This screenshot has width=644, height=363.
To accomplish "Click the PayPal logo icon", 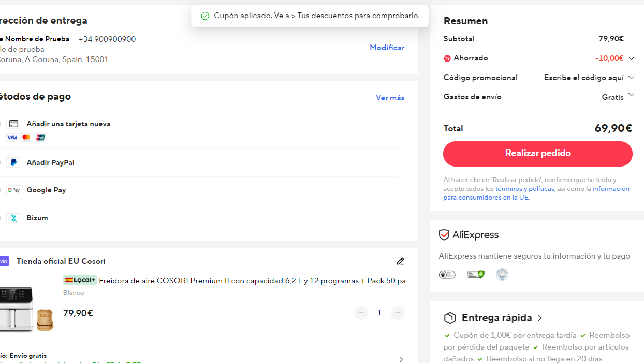I will 14,162.
